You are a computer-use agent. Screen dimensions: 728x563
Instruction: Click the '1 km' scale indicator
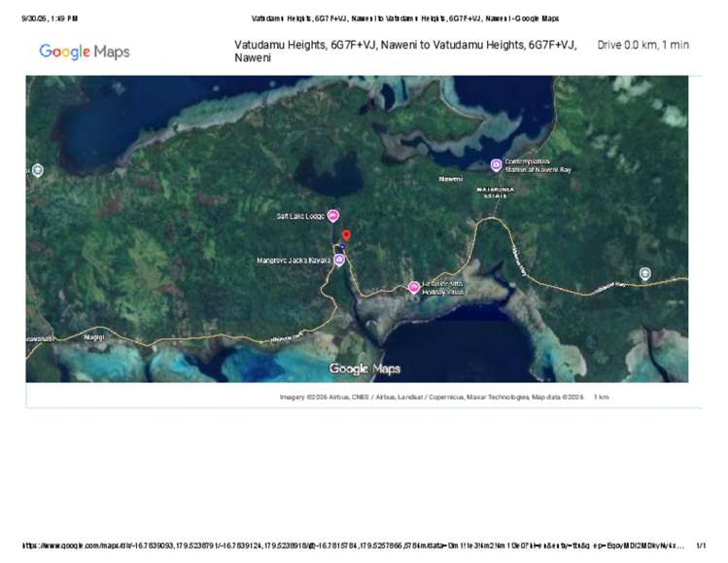tap(601, 397)
